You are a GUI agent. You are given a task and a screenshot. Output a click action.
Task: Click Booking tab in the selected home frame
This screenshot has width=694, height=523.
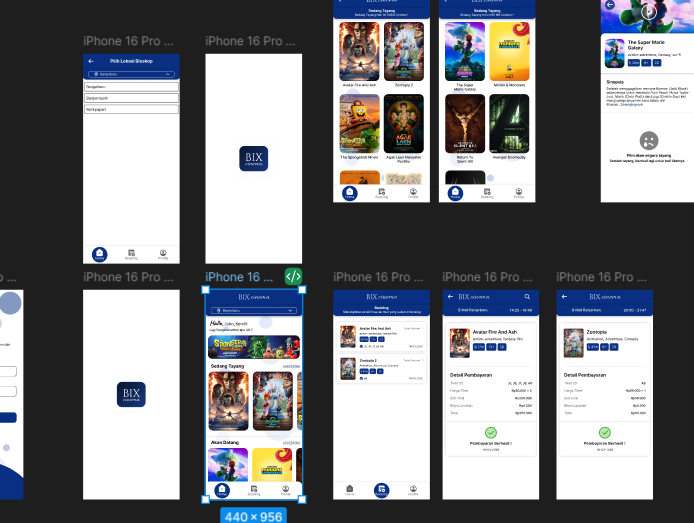254,491
